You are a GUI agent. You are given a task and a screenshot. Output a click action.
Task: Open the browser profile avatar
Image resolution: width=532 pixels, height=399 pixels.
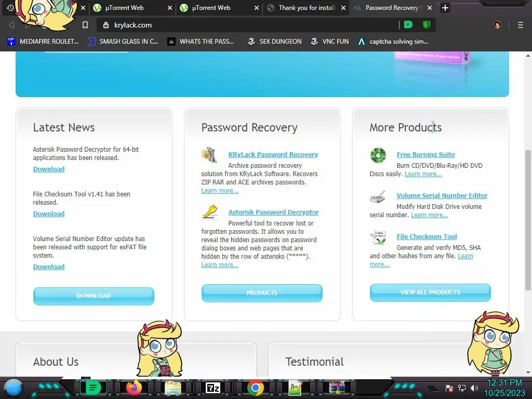point(497,25)
